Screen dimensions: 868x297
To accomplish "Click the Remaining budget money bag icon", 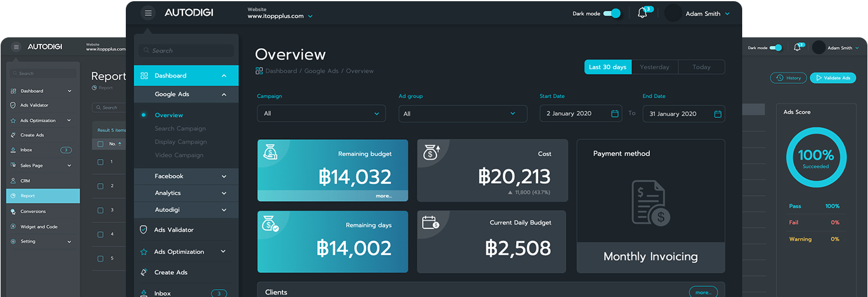I will coord(270,152).
